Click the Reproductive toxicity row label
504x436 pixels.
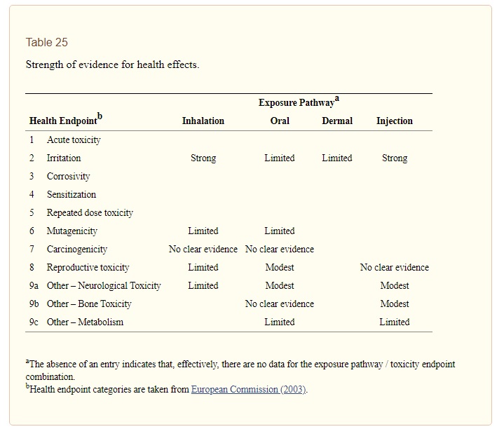point(88,268)
